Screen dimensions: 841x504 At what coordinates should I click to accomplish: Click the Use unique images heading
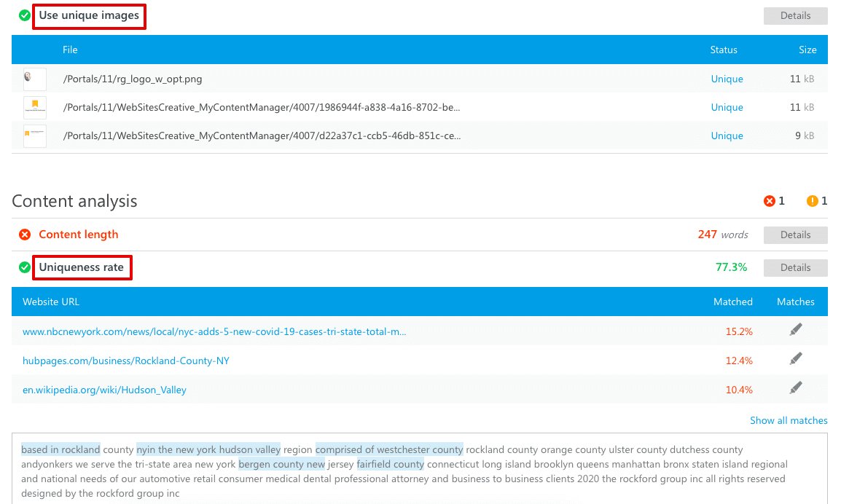(89, 15)
